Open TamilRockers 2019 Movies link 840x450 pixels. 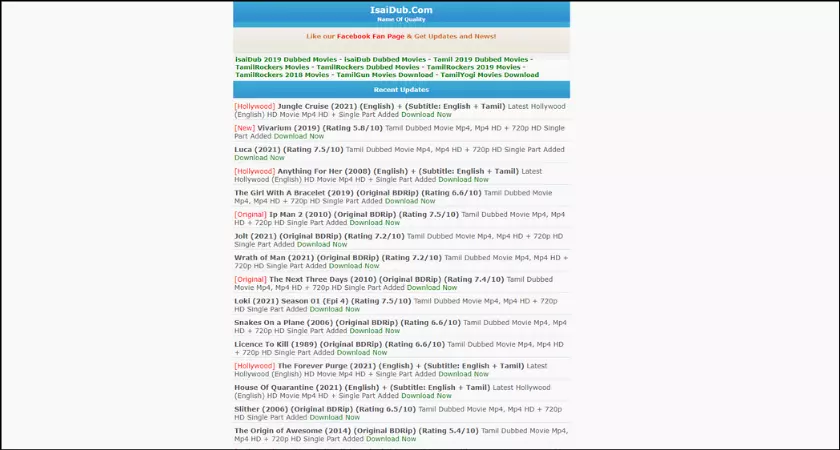pyautogui.click(x=473, y=68)
